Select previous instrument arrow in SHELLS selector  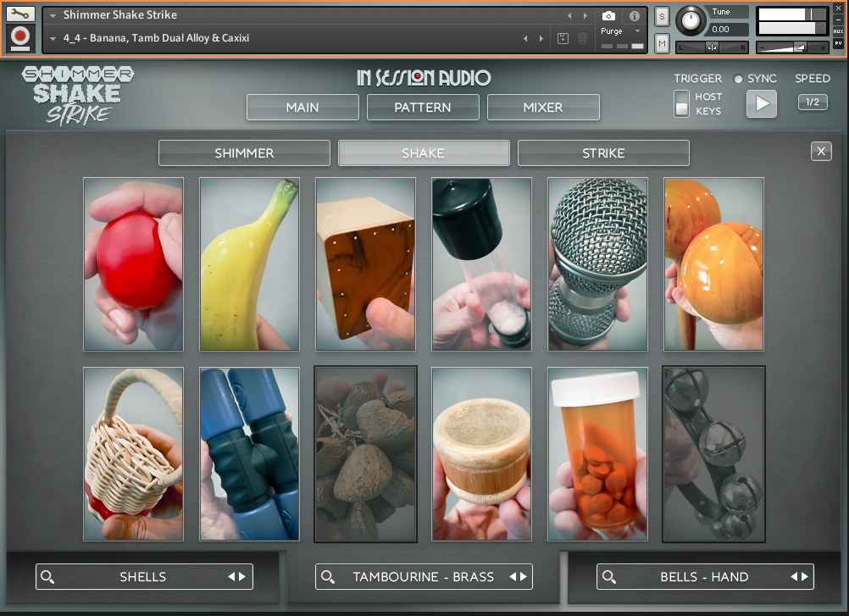pos(231,576)
